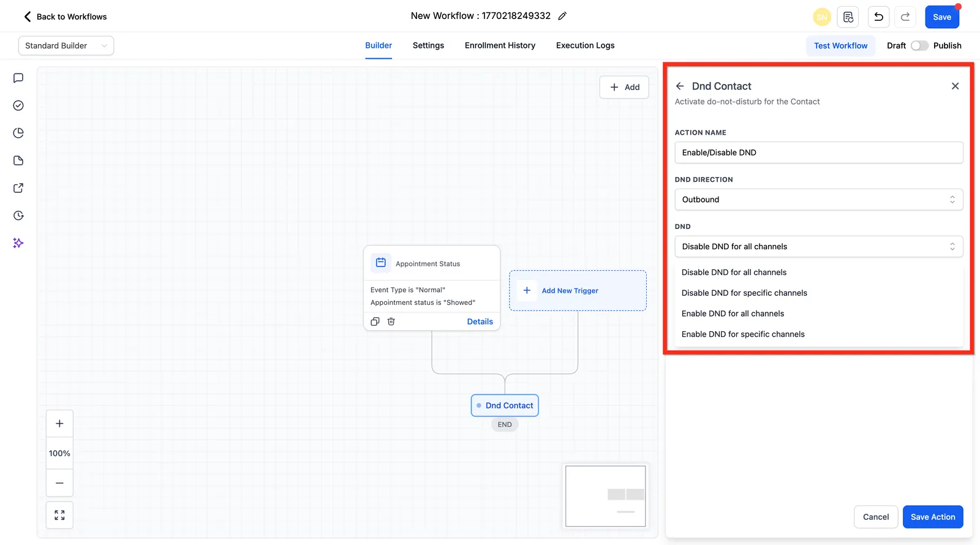Zoom out on the canvas
This screenshot has width=980, height=545.
coord(59,483)
